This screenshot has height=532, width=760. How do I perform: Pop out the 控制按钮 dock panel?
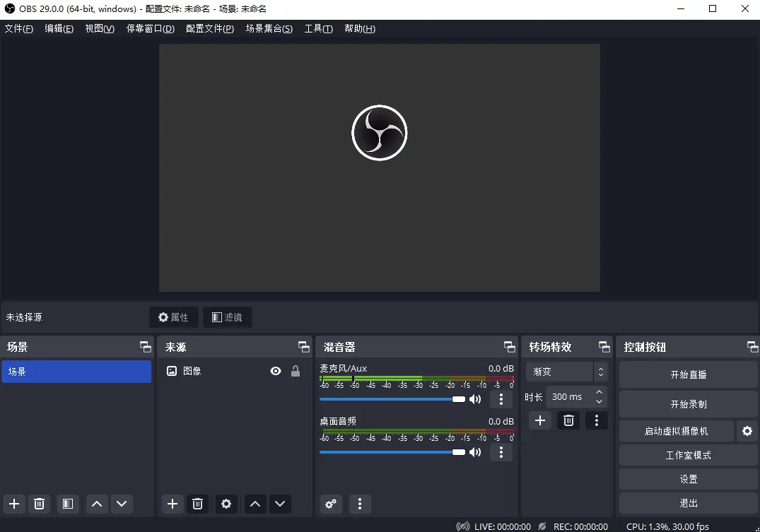click(753, 347)
